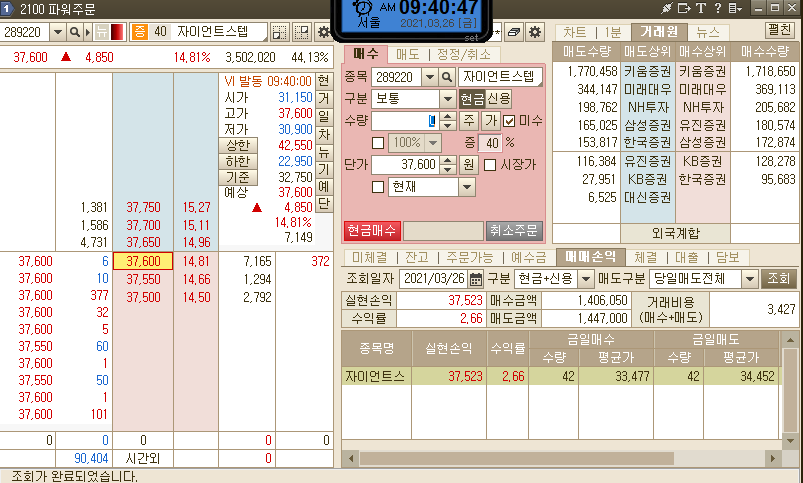Click the 뉴 side tab button in vertical strip
Viewport: 803px width, 483px height.
click(x=324, y=152)
